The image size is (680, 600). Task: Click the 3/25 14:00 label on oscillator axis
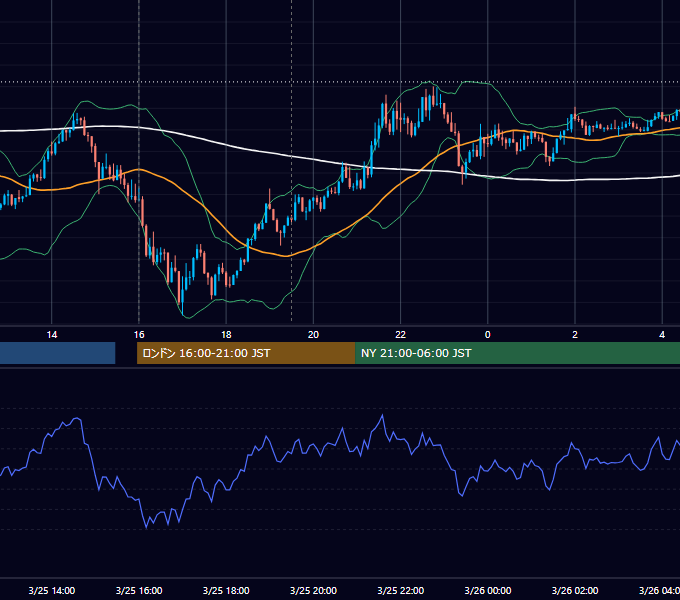[52, 590]
